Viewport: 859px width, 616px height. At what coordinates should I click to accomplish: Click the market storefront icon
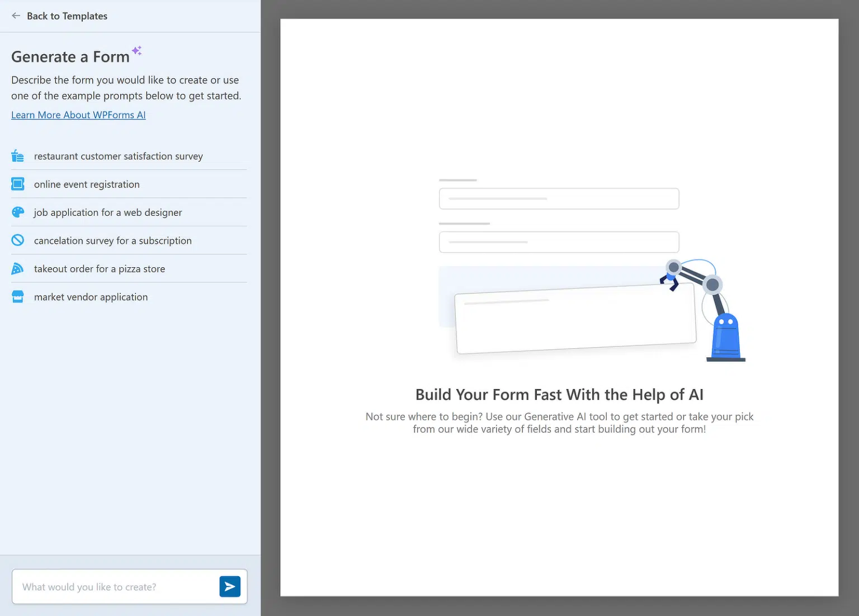pyautogui.click(x=18, y=297)
